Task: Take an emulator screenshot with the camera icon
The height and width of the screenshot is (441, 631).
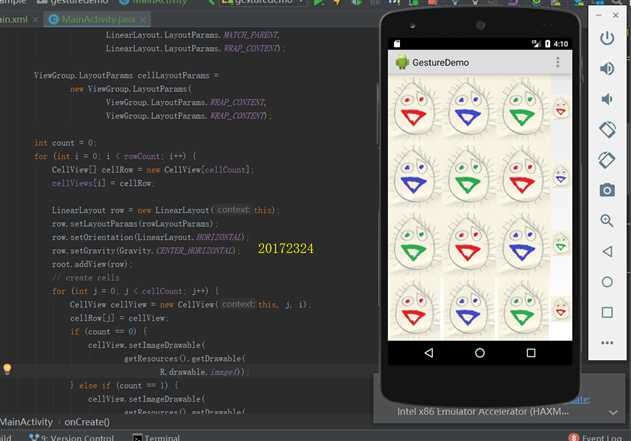Action: pyautogui.click(x=607, y=190)
